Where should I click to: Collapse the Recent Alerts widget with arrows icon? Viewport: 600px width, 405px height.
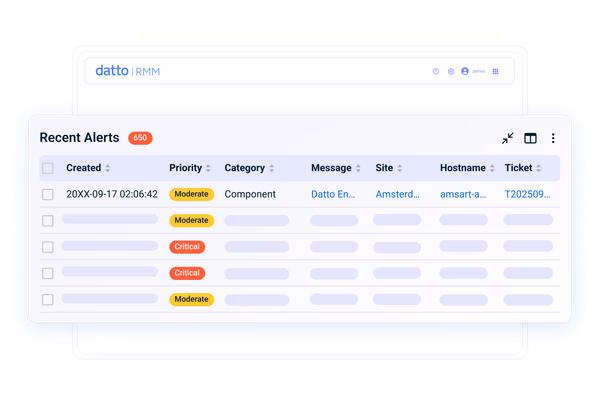coord(507,138)
